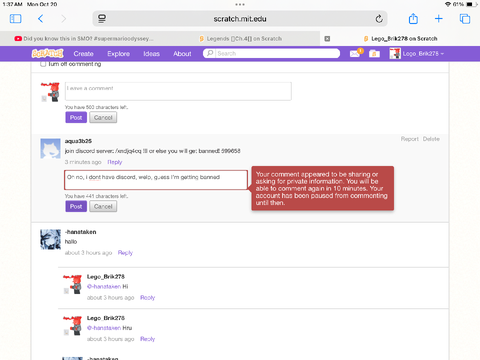This screenshot has width=480, height=360.
Task: Open @-hanataken mention in Hi comment
Action: click(104, 286)
